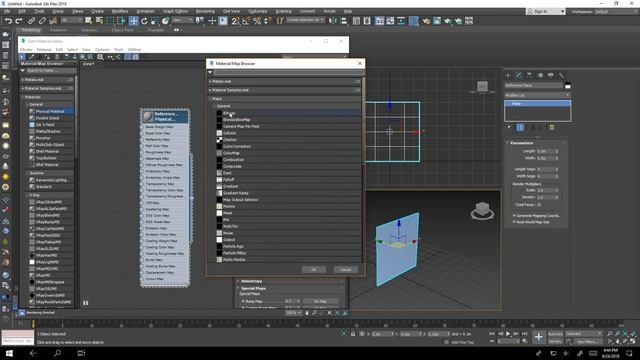Select the Link tool in main toolbar

tap(31, 21)
